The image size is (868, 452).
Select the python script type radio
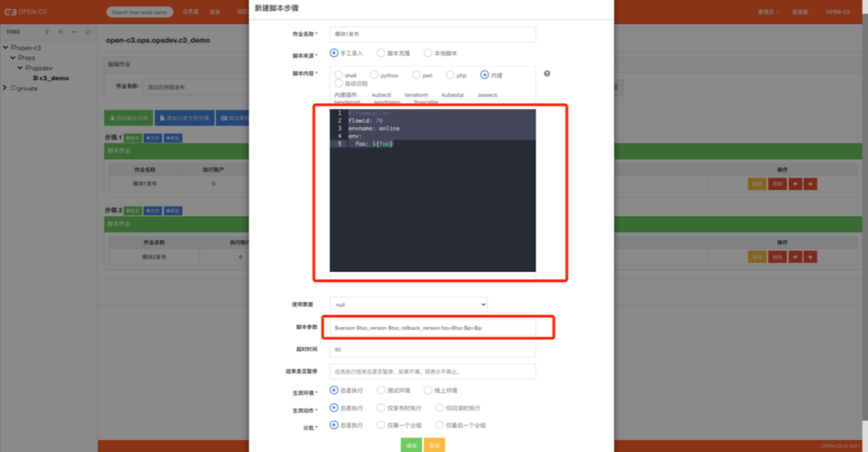pyautogui.click(x=374, y=75)
